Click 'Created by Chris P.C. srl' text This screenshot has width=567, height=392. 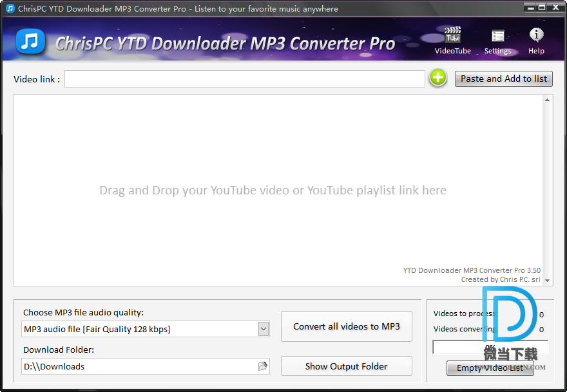(501, 279)
